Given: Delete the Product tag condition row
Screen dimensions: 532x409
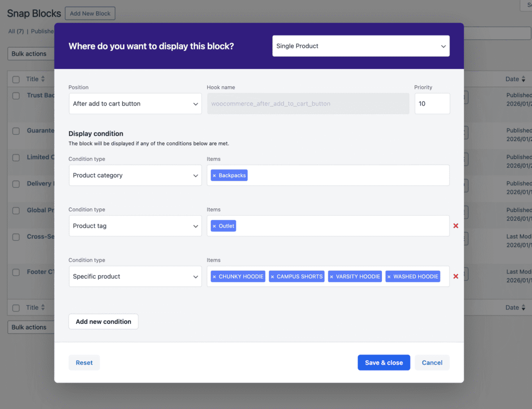Looking at the screenshot, I should pyautogui.click(x=456, y=226).
